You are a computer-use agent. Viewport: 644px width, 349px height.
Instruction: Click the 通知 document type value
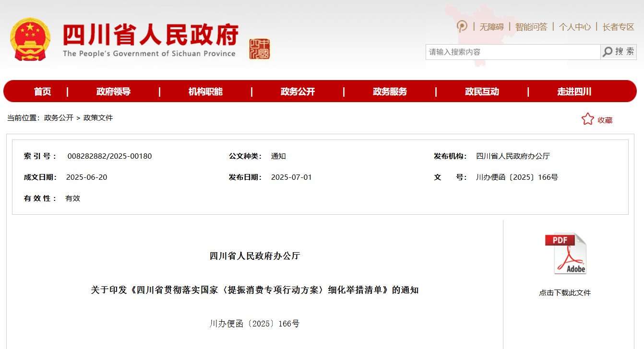278,156
